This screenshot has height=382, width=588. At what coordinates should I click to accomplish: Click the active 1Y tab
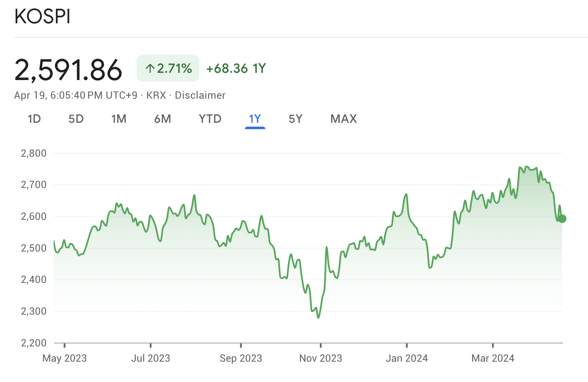click(x=255, y=119)
